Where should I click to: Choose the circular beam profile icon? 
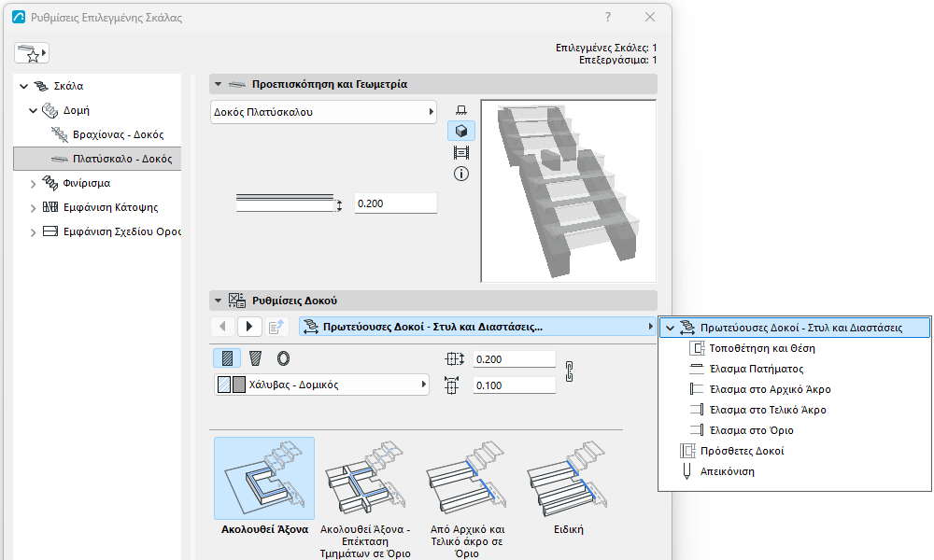tap(284, 358)
